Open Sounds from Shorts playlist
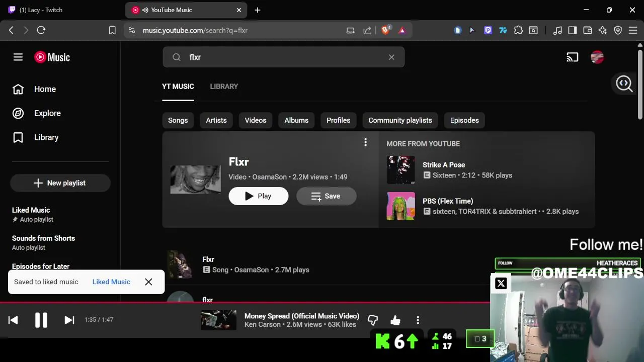Viewport: 644px width, 362px height. pyautogui.click(x=43, y=242)
